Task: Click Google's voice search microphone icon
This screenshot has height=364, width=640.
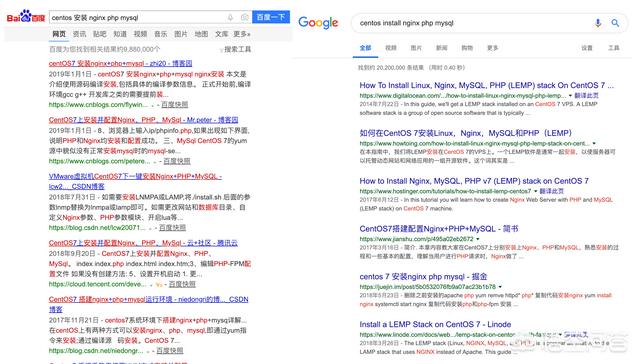Action: pyautogui.click(x=598, y=23)
